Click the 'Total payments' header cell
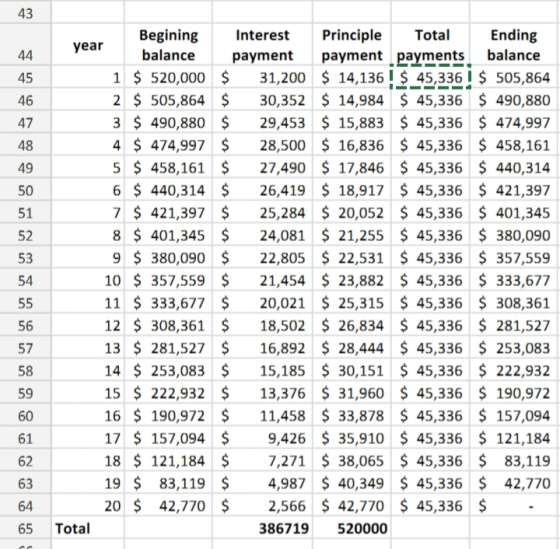The image size is (560, 549). 430,45
